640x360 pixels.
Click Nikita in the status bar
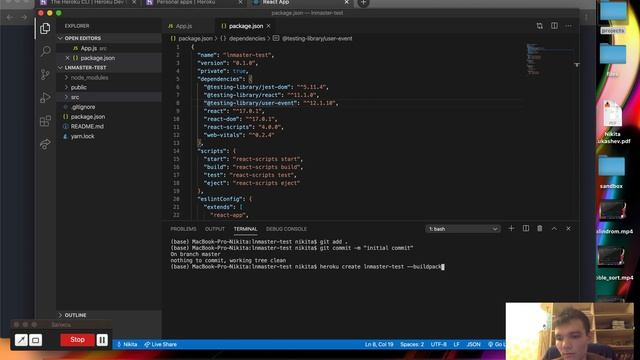tap(127, 344)
